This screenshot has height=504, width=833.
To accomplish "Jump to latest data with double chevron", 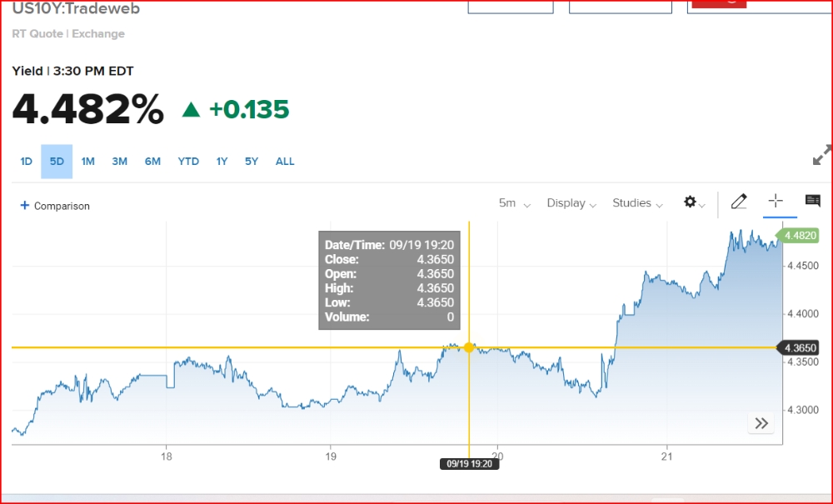I will pos(761,423).
